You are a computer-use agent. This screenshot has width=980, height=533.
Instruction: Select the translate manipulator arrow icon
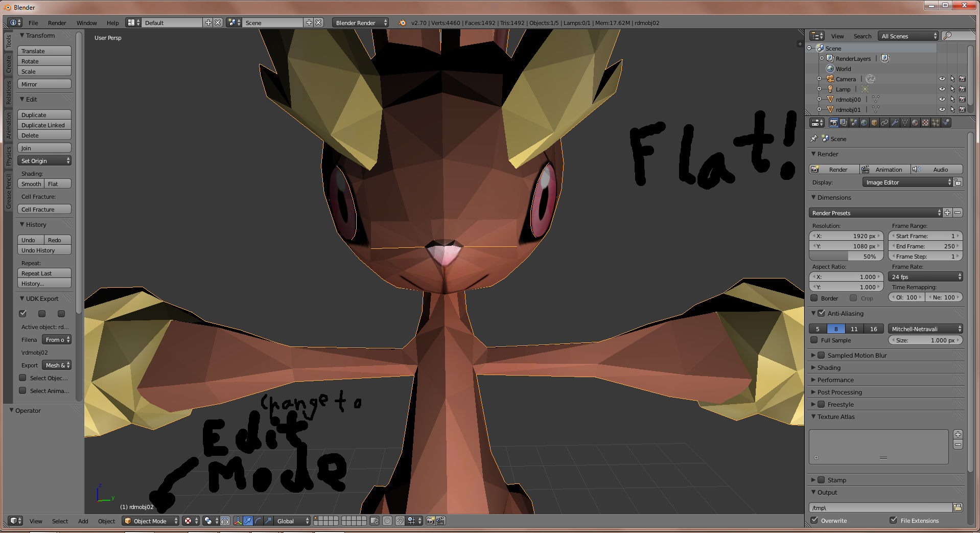(x=248, y=521)
